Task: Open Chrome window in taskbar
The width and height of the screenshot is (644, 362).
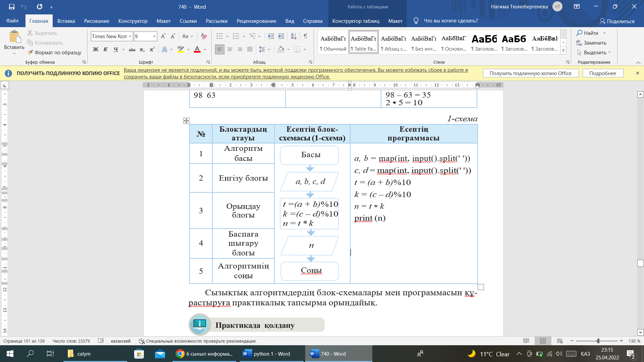Action: pyautogui.click(x=205, y=354)
